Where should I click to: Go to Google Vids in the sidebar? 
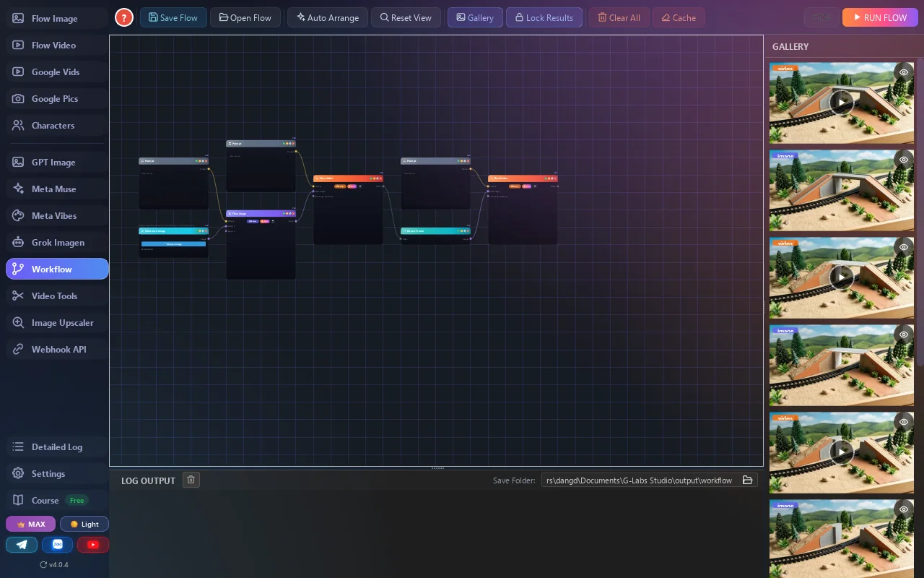point(57,72)
